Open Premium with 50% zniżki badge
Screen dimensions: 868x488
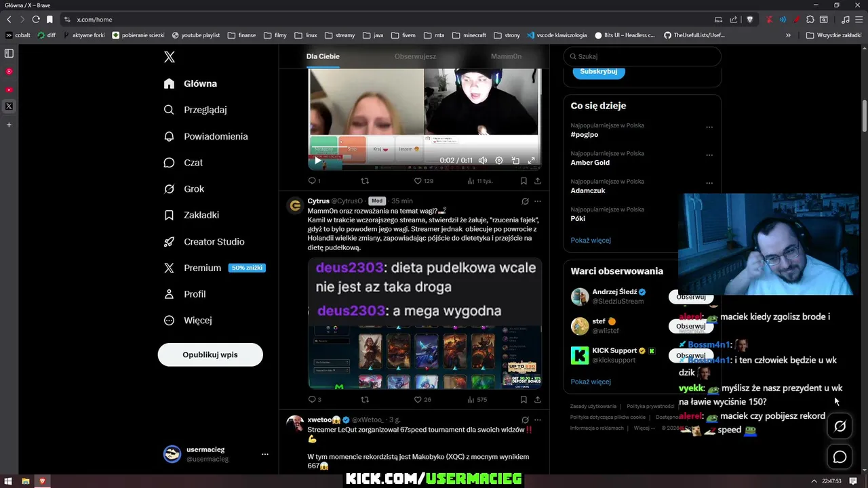pos(214,268)
